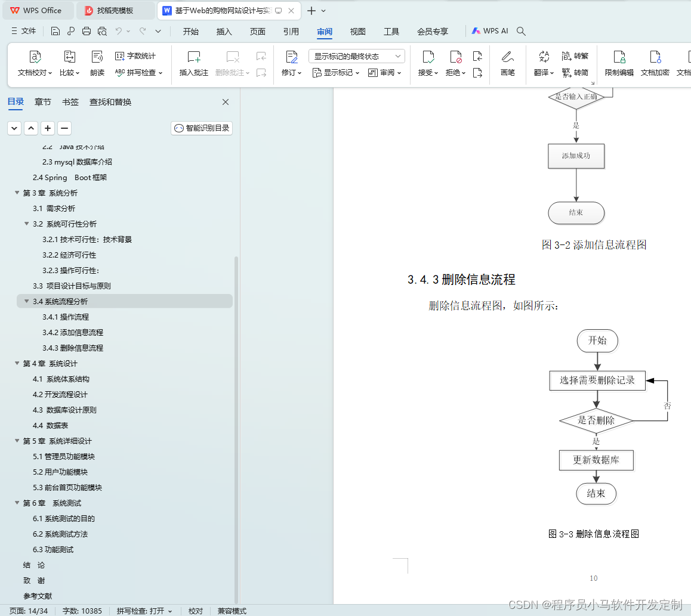Click 限制编辑 restrict editing

619,63
